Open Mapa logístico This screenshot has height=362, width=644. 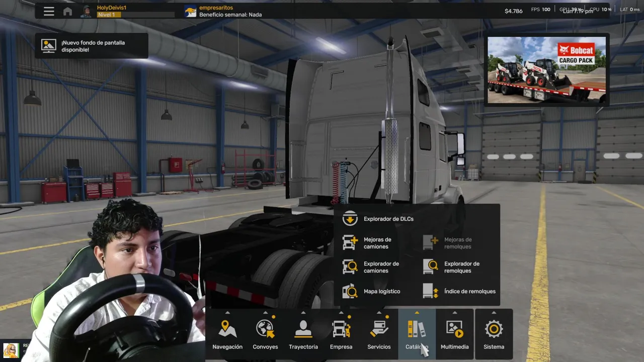click(371, 291)
